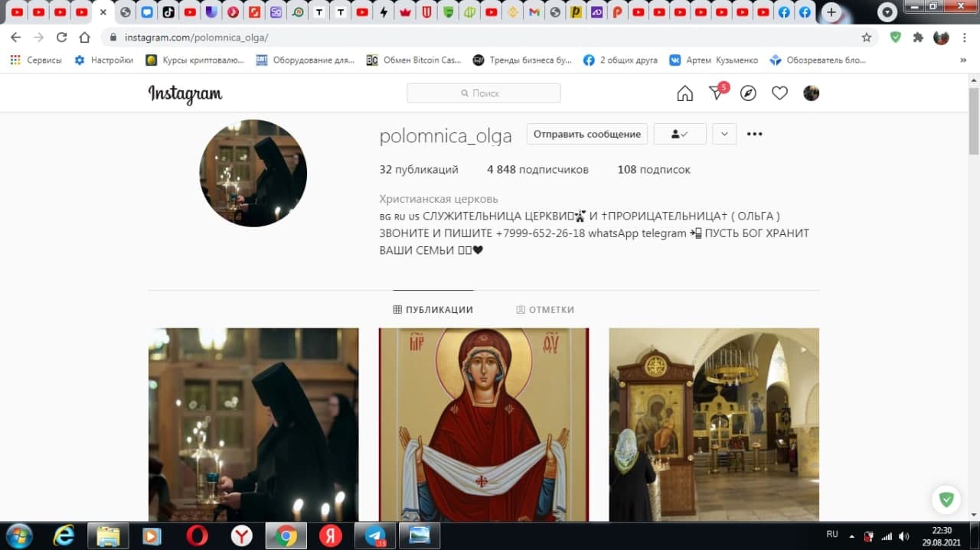The image size is (980, 550).
Task: Open direct messages with 5 badge
Action: pyautogui.click(x=717, y=93)
